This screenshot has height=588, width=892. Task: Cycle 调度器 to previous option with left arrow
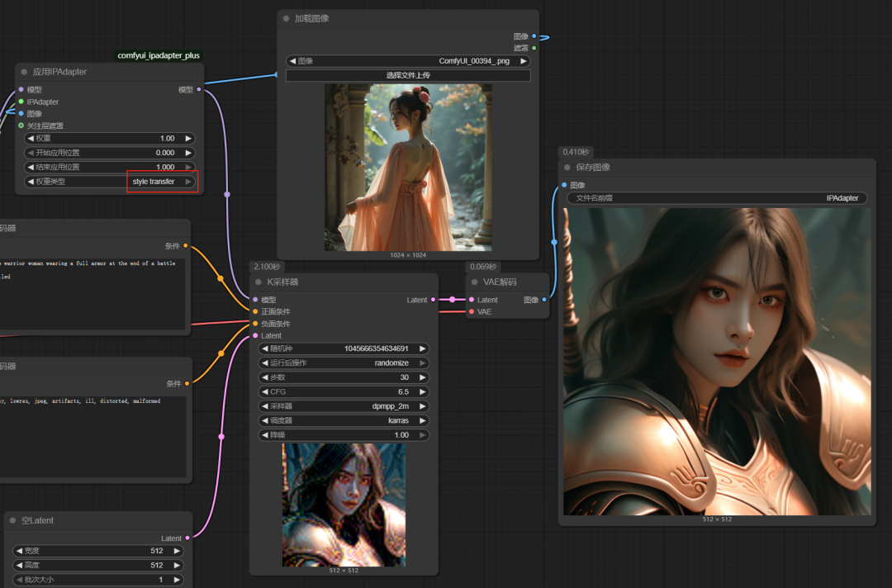(x=265, y=421)
